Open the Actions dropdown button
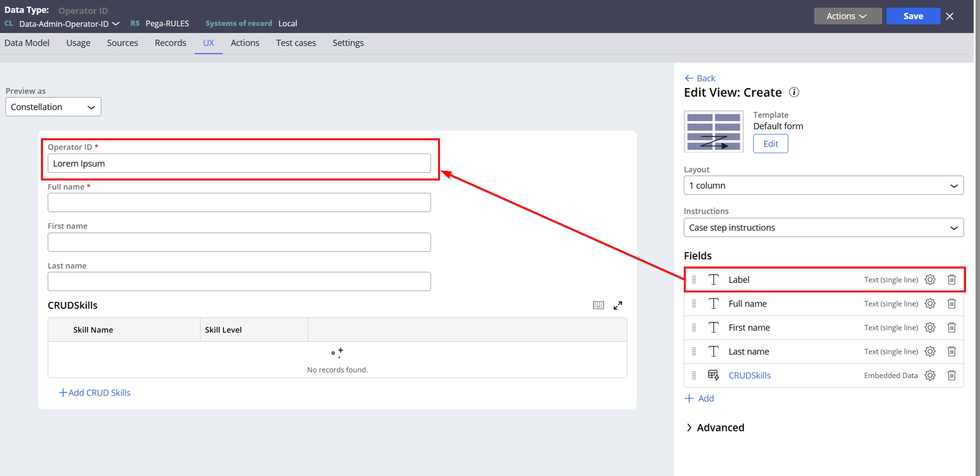 [847, 16]
